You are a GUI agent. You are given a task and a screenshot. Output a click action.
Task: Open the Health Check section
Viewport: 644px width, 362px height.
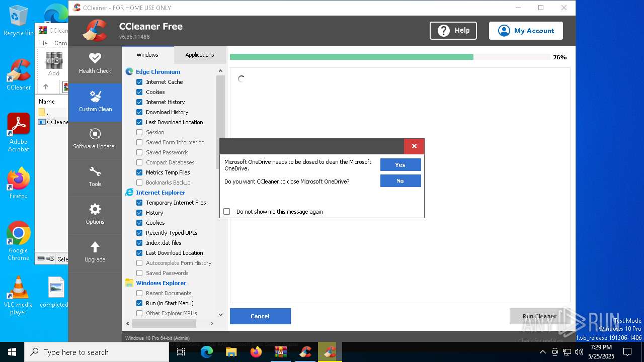[95, 64]
